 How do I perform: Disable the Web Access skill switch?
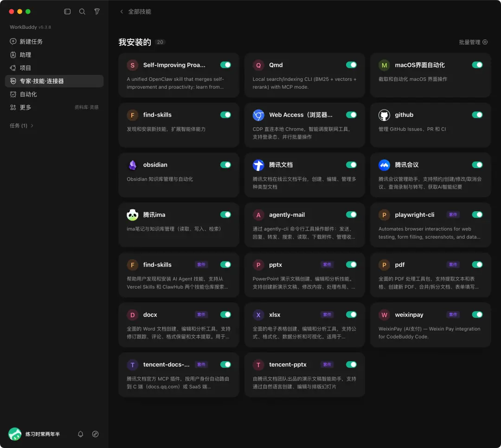click(351, 115)
